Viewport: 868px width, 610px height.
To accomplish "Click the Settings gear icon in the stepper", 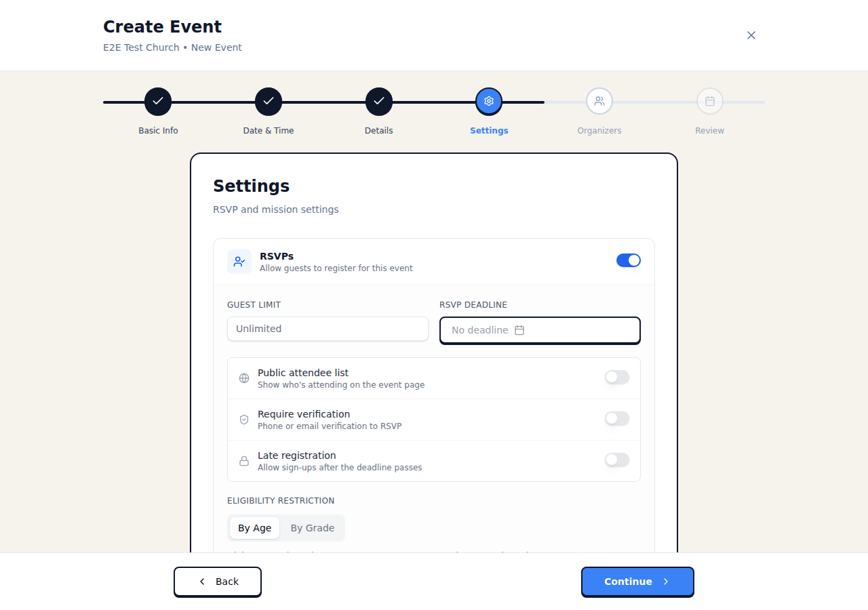I will 489,101.
